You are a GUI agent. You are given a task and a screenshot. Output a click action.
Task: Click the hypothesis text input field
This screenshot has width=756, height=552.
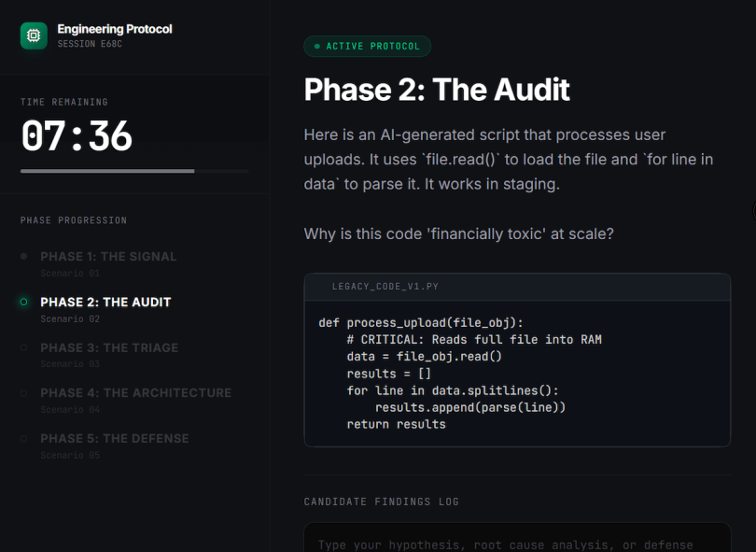pyautogui.click(x=517, y=542)
